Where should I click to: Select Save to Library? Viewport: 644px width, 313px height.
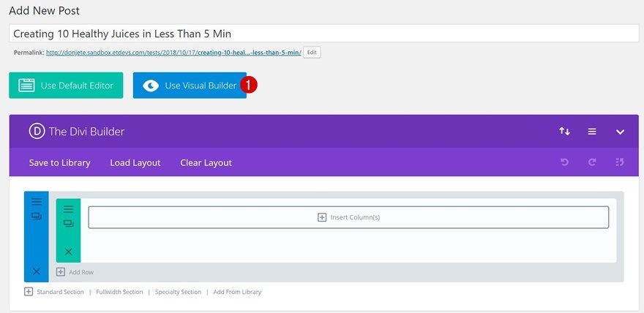tap(59, 163)
